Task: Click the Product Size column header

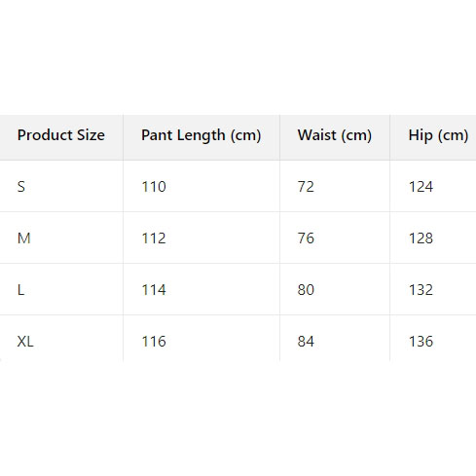Action: (61, 135)
